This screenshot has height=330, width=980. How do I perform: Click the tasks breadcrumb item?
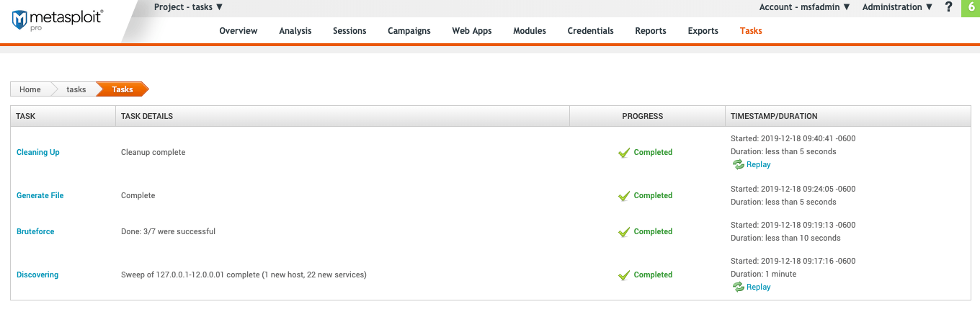click(x=76, y=89)
